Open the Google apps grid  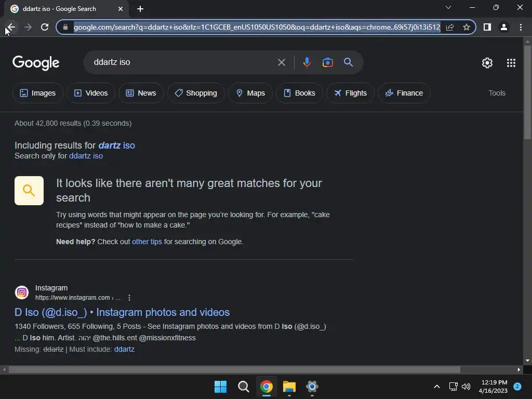(x=511, y=63)
